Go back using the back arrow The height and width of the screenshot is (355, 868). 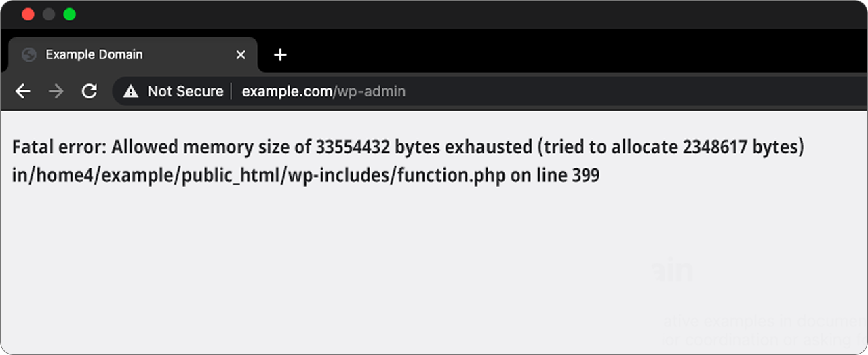[23, 91]
